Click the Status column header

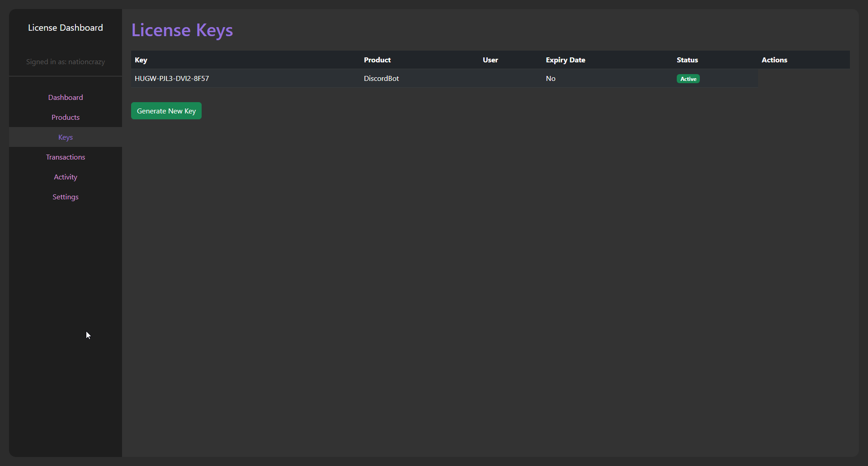coord(687,60)
